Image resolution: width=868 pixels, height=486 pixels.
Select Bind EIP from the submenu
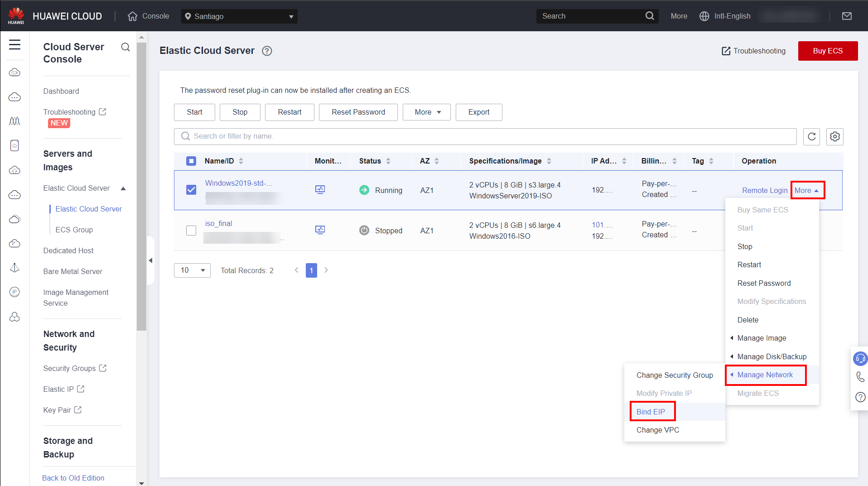point(651,412)
